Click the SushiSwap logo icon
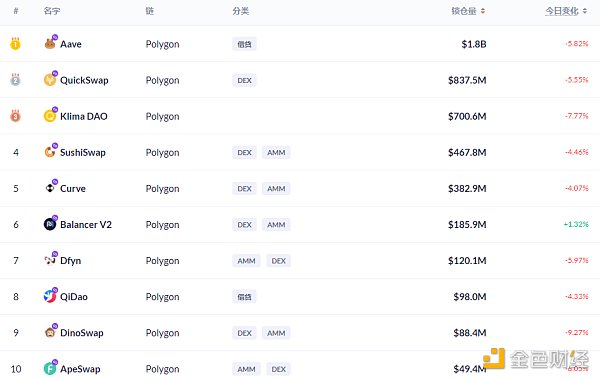The image size is (600, 380). [50, 152]
